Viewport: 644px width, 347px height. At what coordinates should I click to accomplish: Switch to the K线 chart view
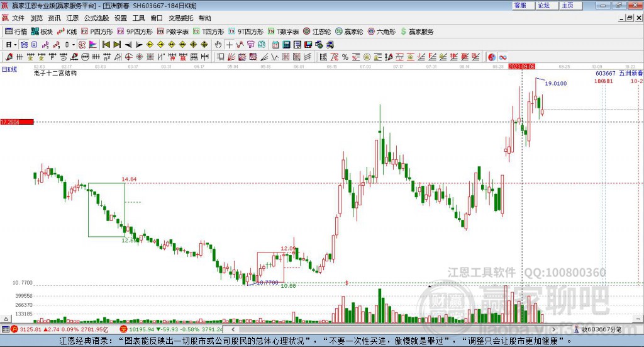67,31
